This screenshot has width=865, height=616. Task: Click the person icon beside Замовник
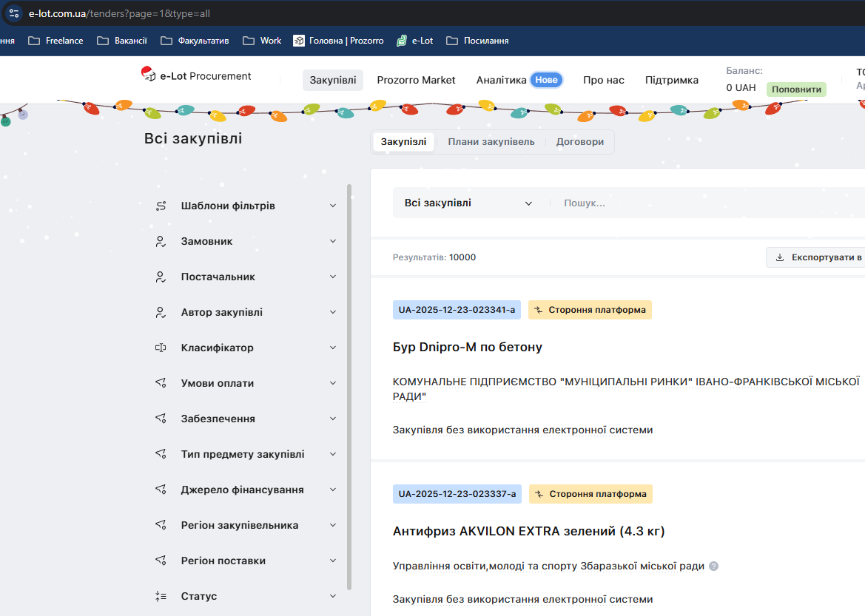click(x=161, y=241)
